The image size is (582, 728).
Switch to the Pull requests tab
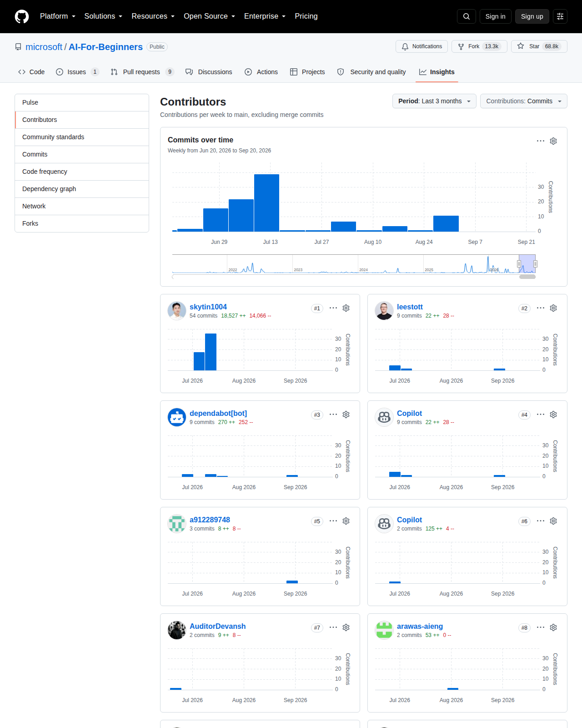142,72
